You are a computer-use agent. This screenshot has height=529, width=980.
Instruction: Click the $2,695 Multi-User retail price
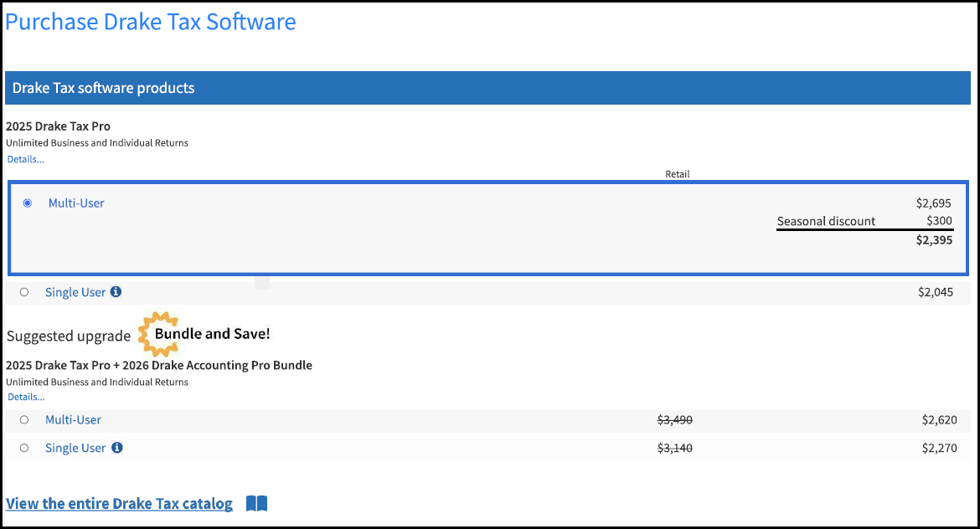(934, 203)
